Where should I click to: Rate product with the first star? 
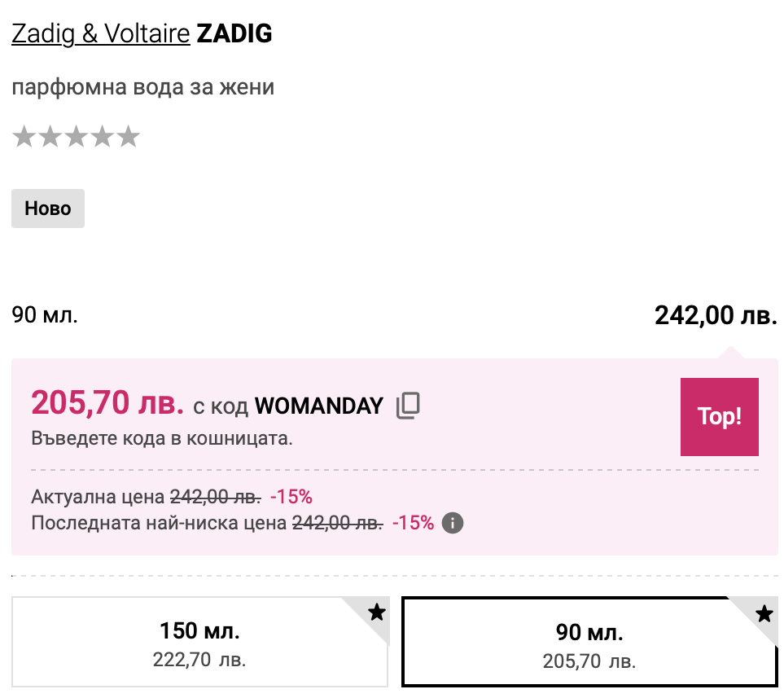click(24, 137)
